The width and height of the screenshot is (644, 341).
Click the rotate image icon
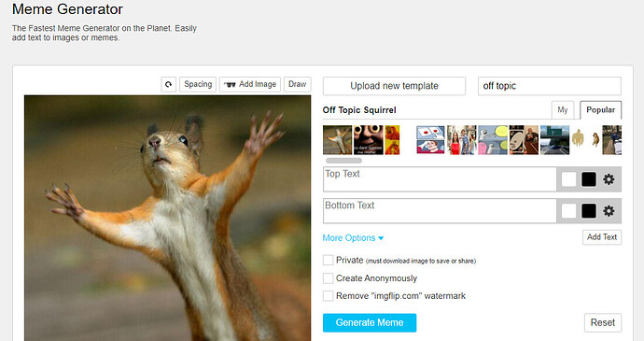point(168,84)
